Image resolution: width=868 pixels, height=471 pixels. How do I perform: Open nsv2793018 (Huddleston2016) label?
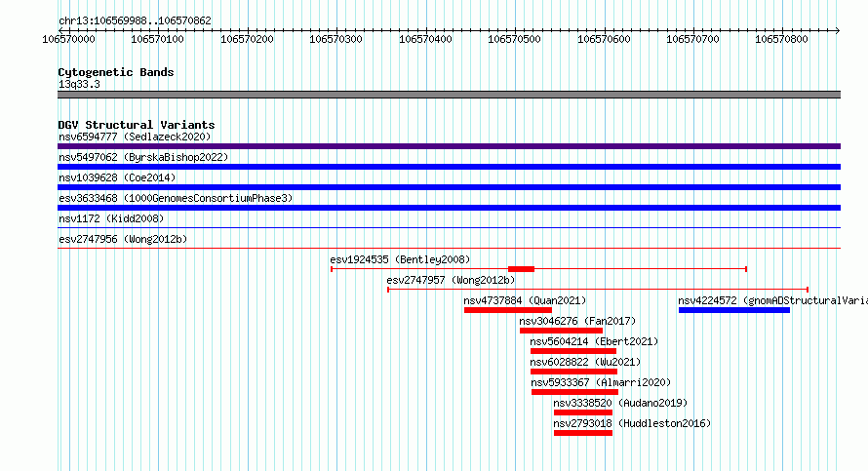[632, 423]
